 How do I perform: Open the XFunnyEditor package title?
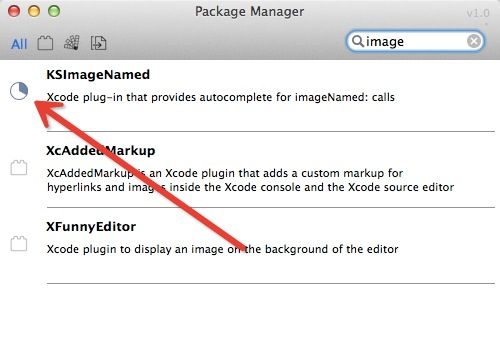pos(91,227)
